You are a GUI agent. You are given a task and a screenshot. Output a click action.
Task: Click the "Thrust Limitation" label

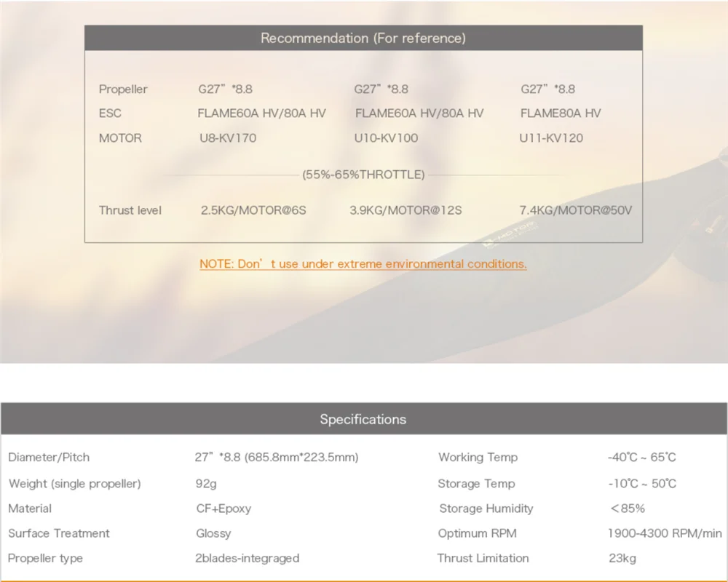(x=483, y=558)
